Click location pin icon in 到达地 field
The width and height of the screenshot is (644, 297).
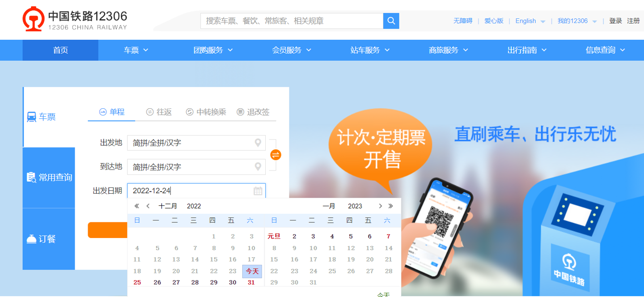[258, 167]
